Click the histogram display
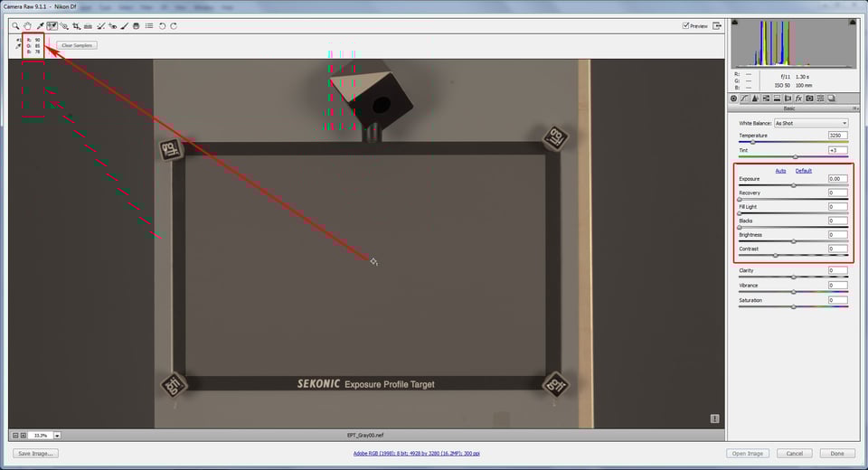This screenshot has height=470, width=868. [x=794, y=43]
